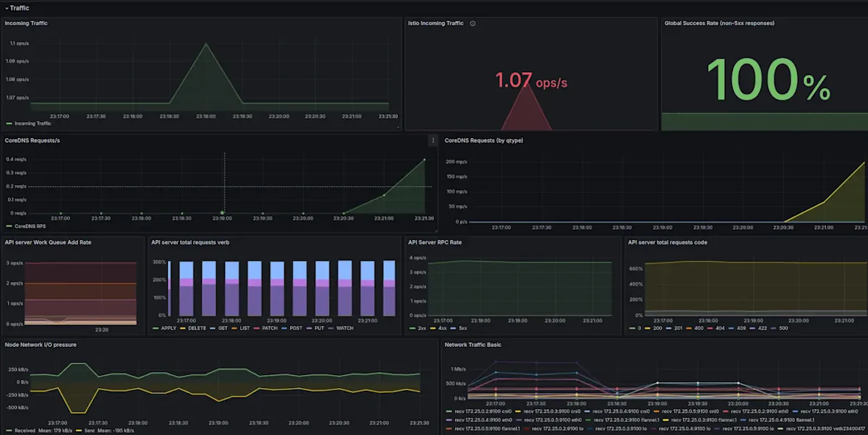
Task: Collapse the Traffic row chevron
Action: coord(7,8)
